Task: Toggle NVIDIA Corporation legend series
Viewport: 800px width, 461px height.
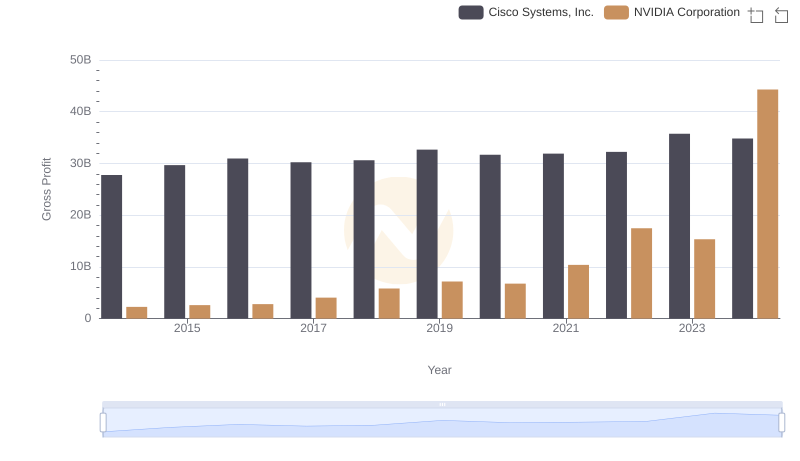Action: 672,12
